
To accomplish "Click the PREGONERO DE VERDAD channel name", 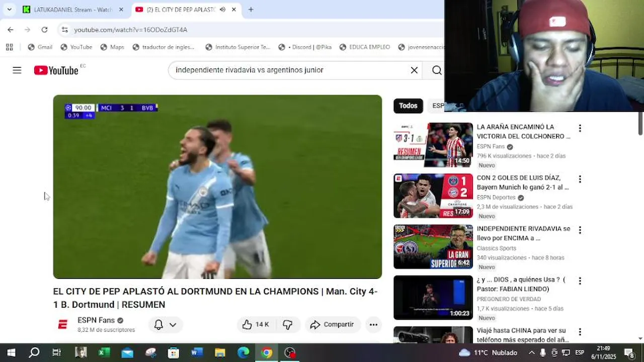I will point(509,299).
